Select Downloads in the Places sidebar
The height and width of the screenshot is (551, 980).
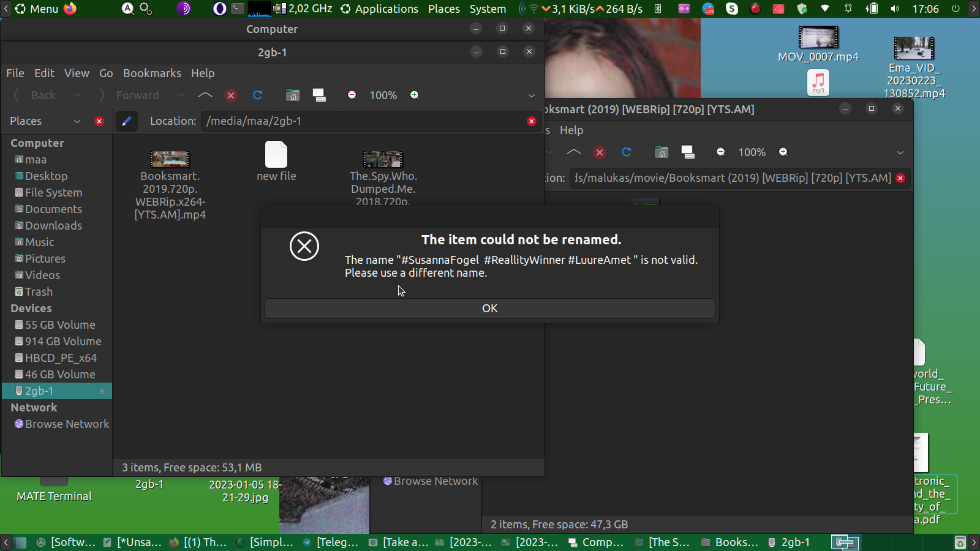pos(53,226)
